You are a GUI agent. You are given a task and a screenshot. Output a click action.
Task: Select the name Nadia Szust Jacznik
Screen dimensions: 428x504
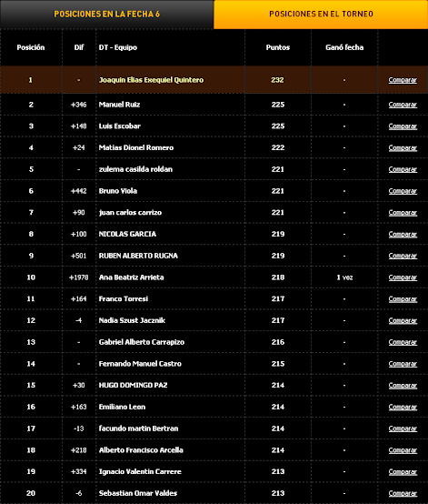coord(132,320)
